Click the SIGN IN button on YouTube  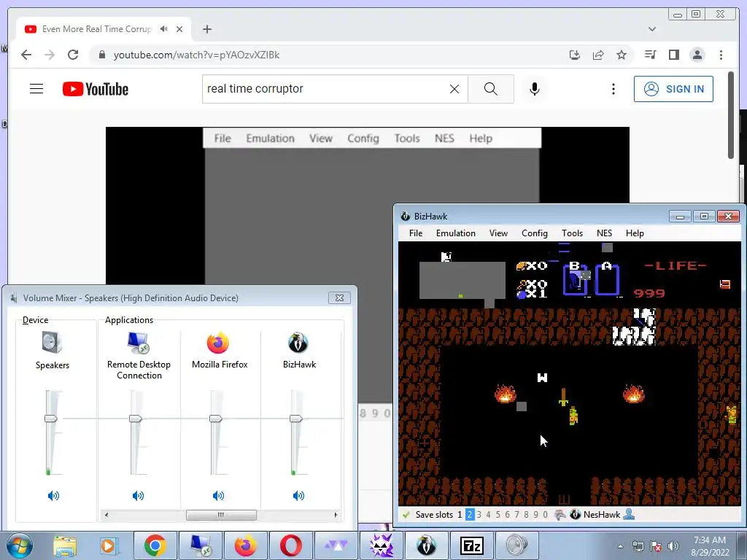[x=673, y=89]
